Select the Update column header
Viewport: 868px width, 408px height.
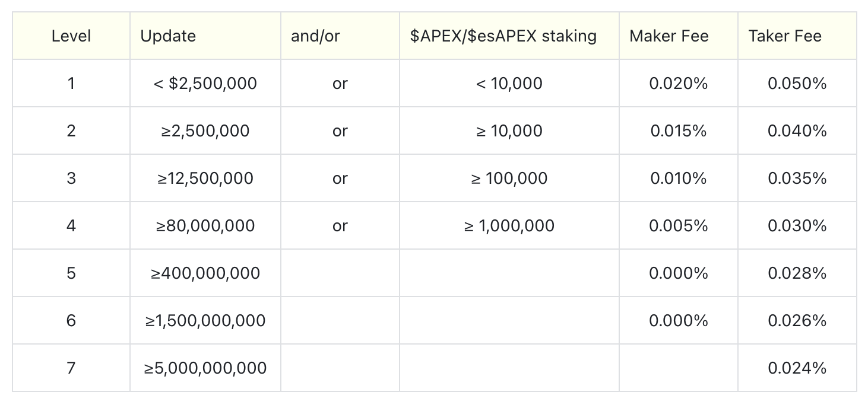click(205, 36)
